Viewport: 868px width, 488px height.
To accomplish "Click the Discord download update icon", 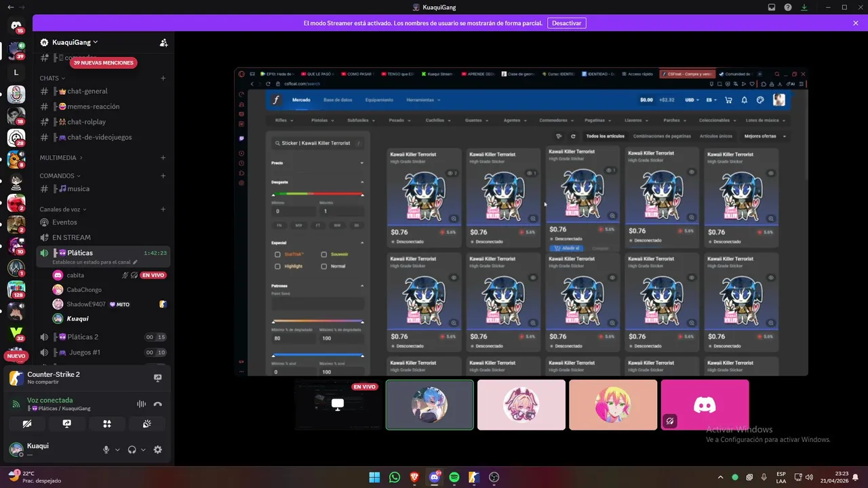I will [804, 7].
